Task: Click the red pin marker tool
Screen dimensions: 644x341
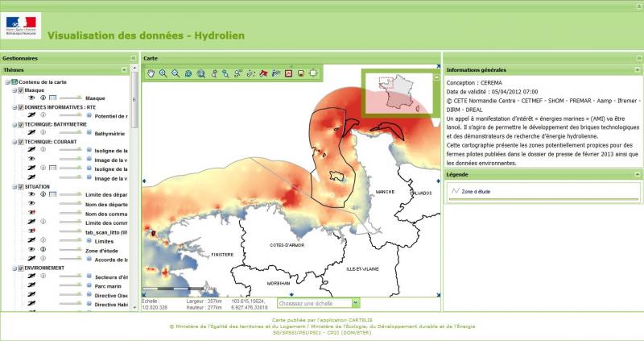Action: click(x=262, y=73)
